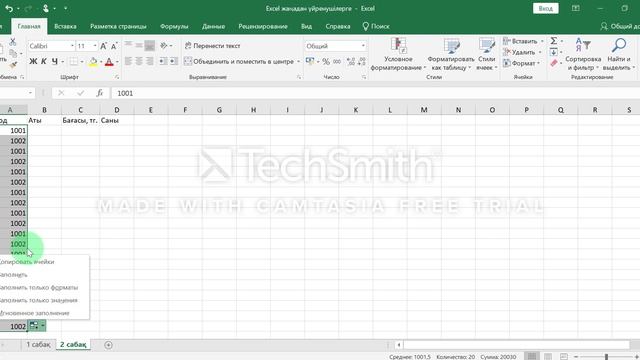Screen dimensions: 640x360
Task: Open the Calibri font name dropdown
Action: [x=72, y=46]
